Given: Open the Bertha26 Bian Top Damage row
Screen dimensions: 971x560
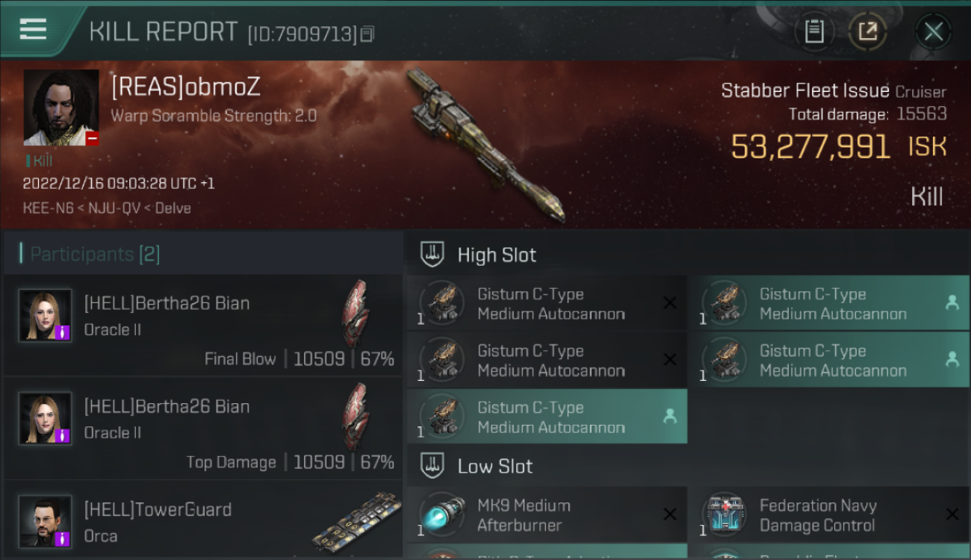Looking at the screenshot, I should (203, 429).
